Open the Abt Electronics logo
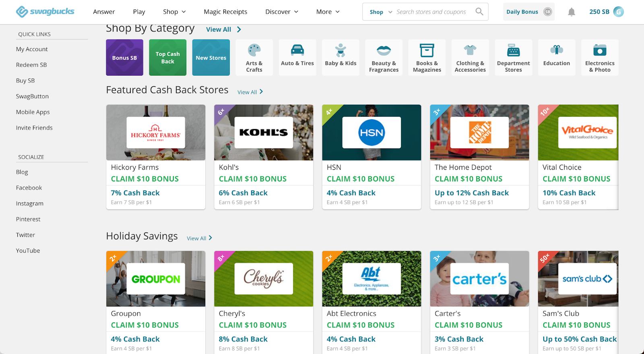 372,279
